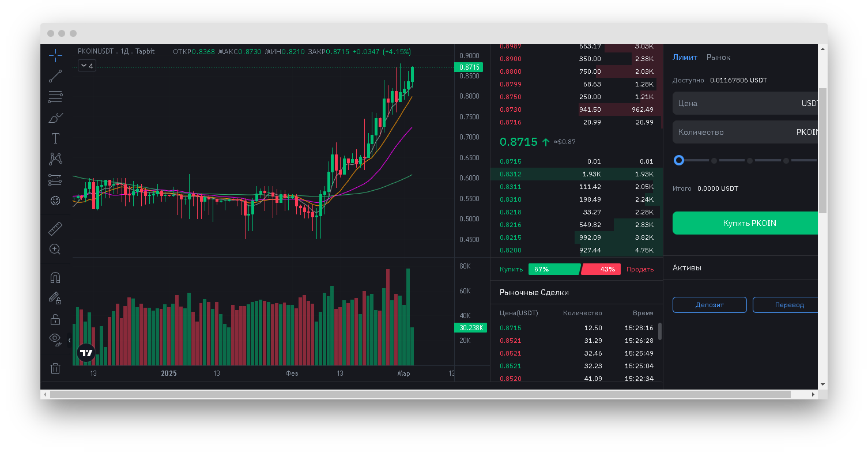Screen dimensions: 868x457
Task: Click the Купить PKOIN button
Action: coord(745,223)
